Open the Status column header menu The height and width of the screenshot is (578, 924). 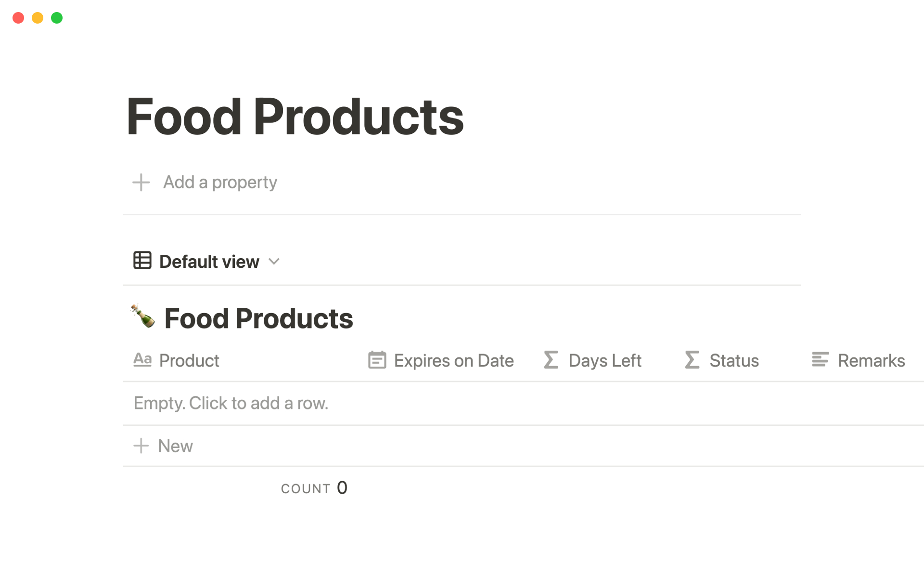pyautogui.click(x=734, y=361)
